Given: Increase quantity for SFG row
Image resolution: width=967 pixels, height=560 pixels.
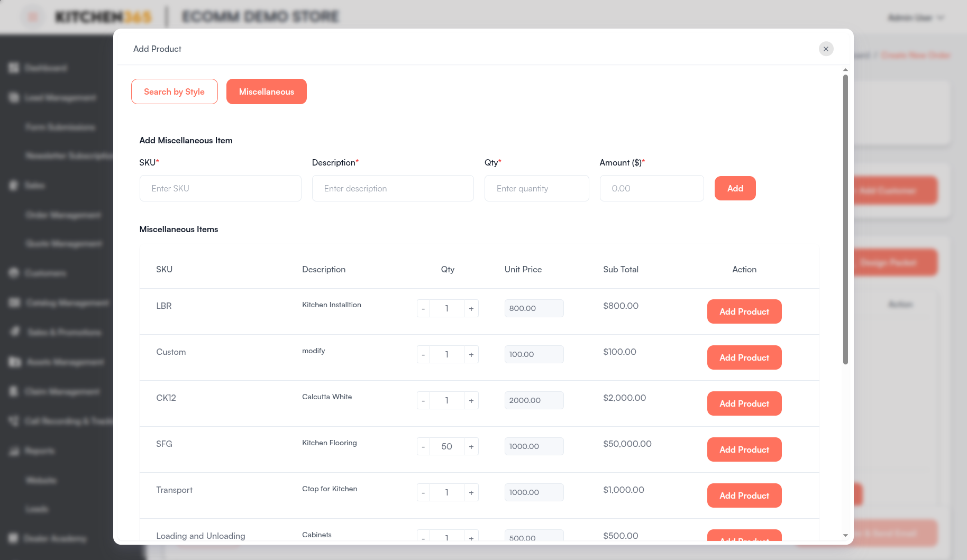Looking at the screenshot, I should click(471, 446).
